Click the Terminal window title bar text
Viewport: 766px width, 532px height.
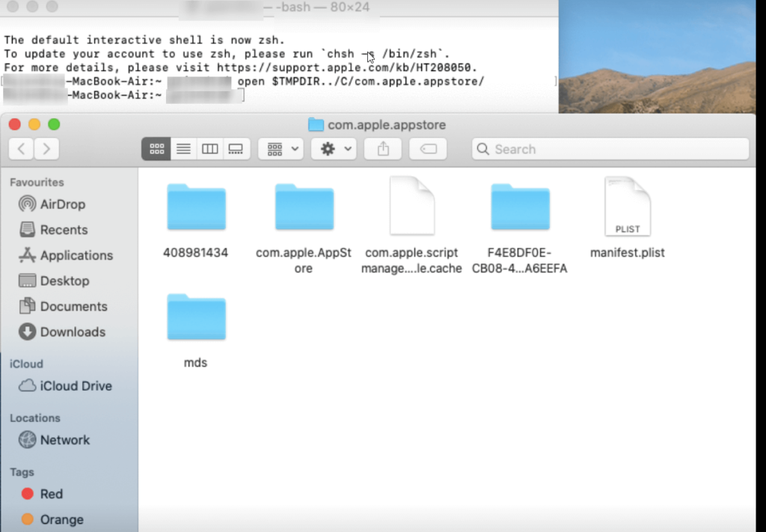click(317, 7)
